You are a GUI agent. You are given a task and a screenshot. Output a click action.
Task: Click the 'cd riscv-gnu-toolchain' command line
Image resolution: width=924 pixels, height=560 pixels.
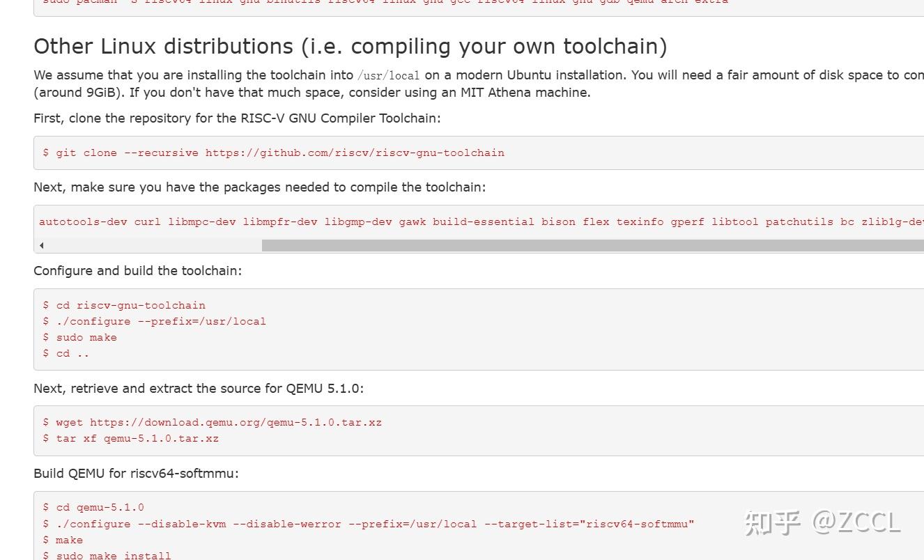[x=124, y=305]
